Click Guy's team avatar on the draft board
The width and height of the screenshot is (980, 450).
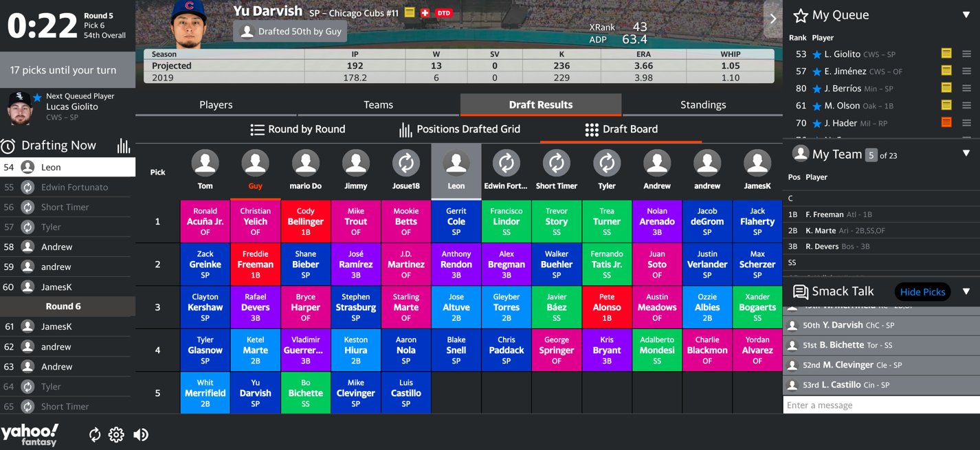point(255,164)
